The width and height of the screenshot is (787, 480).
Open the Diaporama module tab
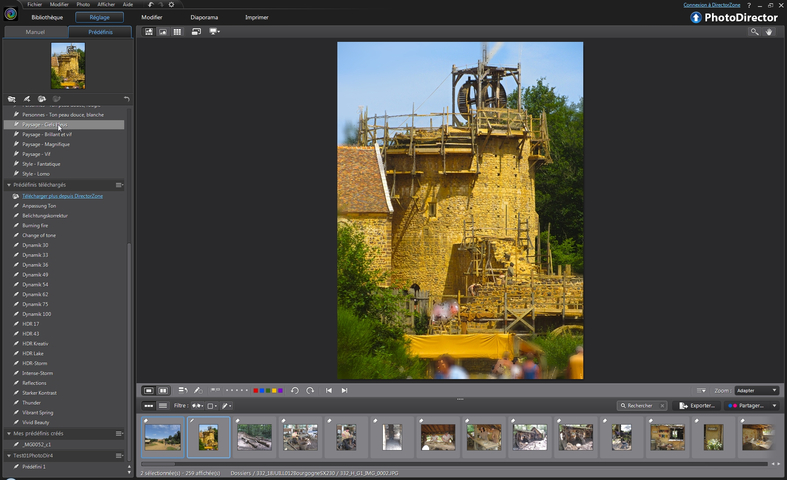(x=204, y=17)
